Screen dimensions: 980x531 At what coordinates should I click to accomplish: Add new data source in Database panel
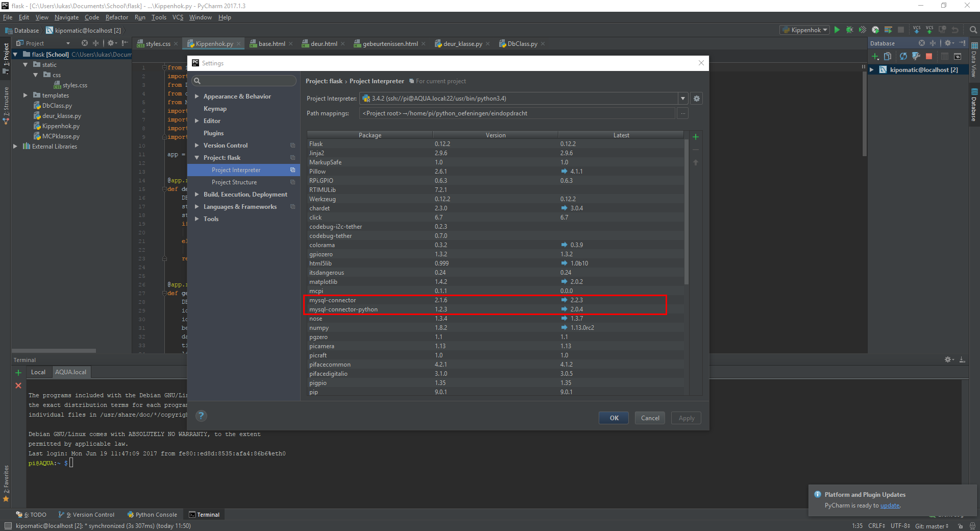tap(875, 56)
